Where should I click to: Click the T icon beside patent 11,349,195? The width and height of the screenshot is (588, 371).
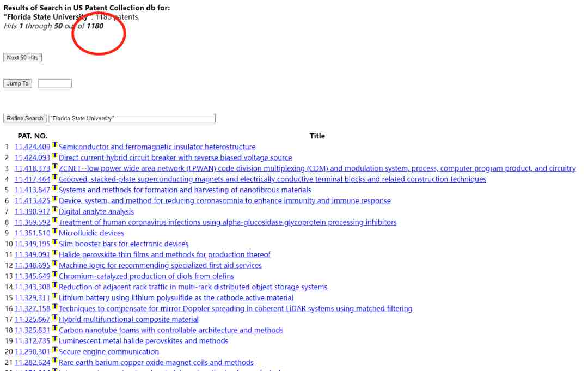tap(55, 242)
